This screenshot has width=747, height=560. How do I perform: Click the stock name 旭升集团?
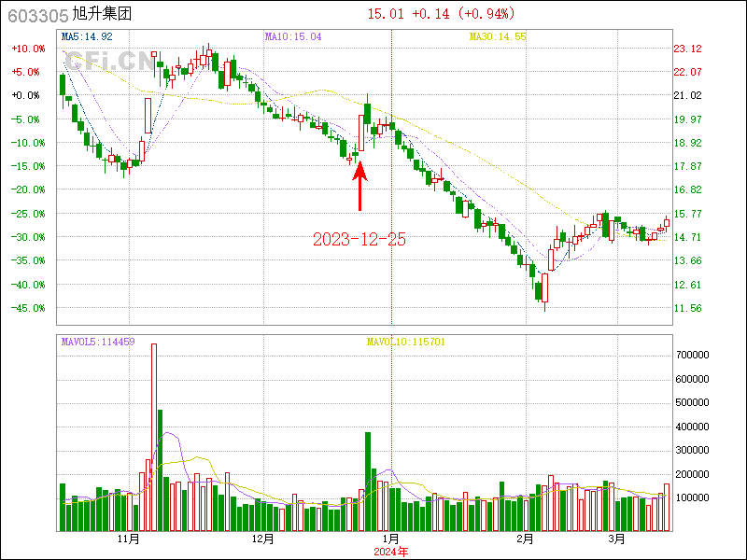[100, 15]
